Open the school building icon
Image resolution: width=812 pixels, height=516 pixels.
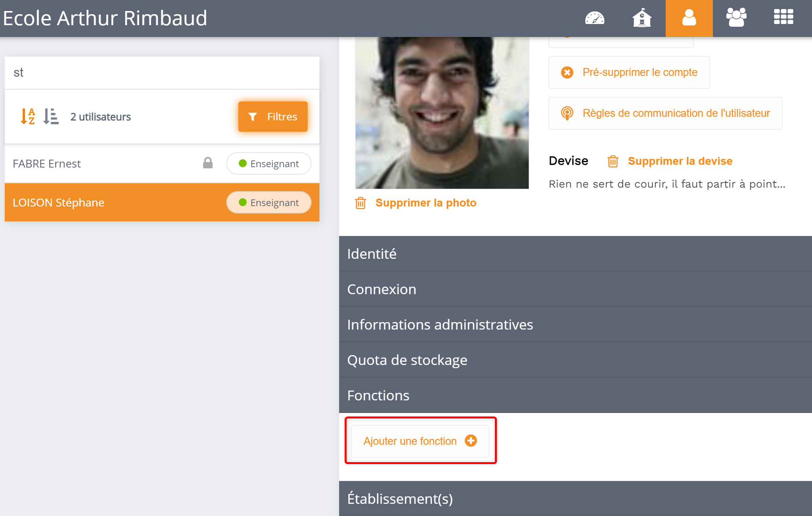pyautogui.click(x=642, y=18)
